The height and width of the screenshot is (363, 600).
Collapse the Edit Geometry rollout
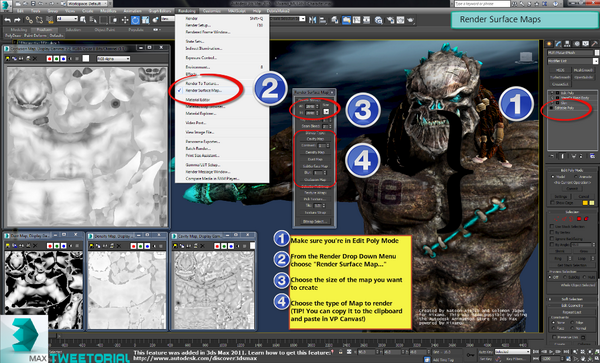tap(572, 305)
